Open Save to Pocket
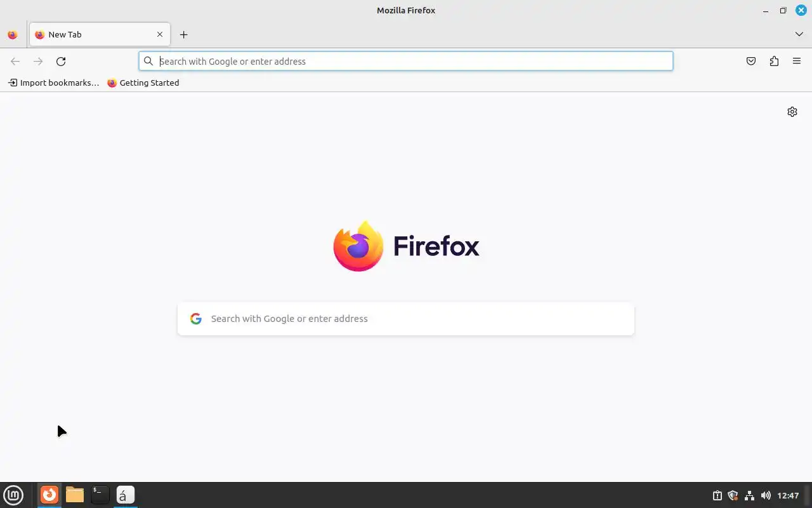This screenshot has width=812, height=508. (x=751, y=62)
